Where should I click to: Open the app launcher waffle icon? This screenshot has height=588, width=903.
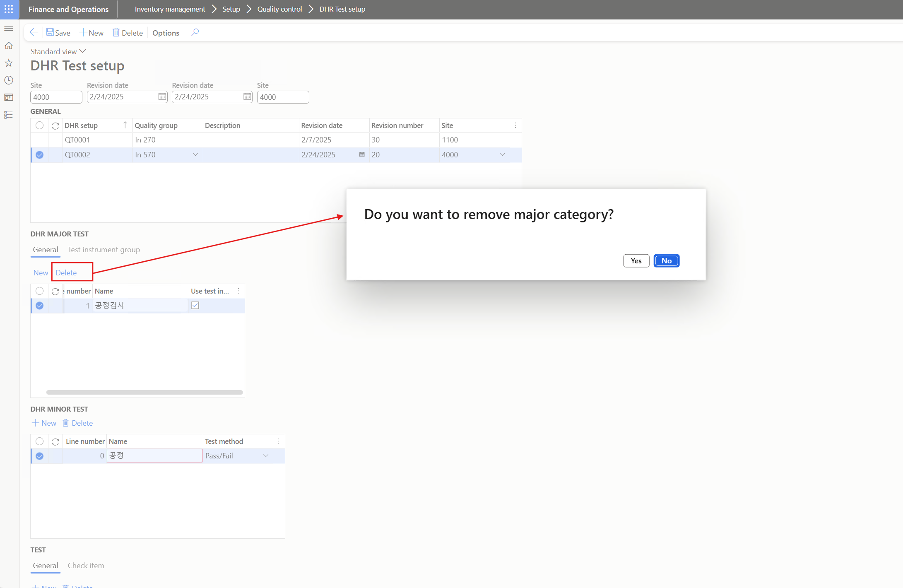click(9, 9)
